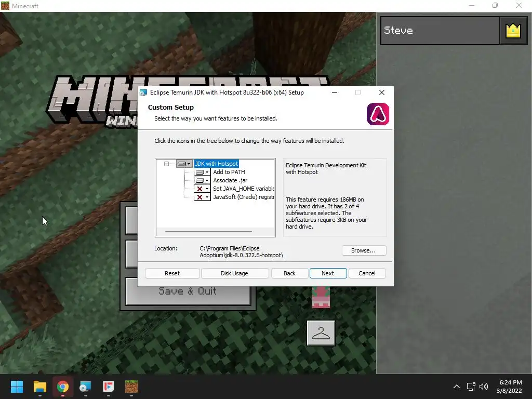Open the JavaSoft (Oracle) registry feature dropdown

pyautogui.click(x=202, y=197)
